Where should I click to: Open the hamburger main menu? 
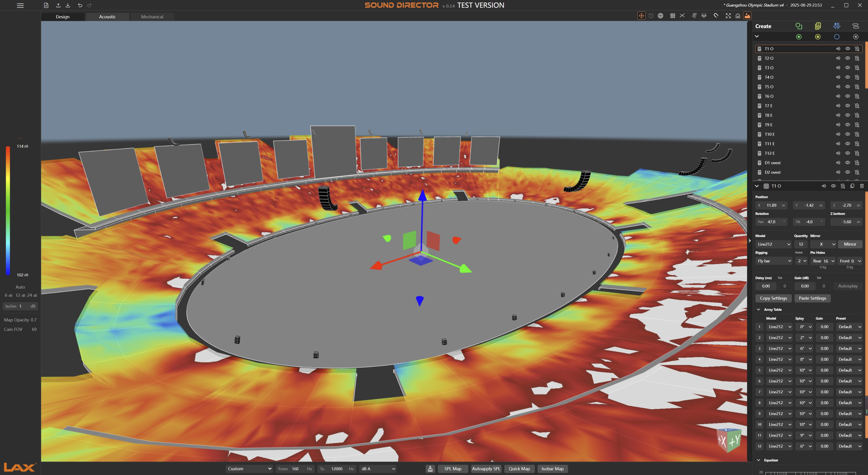[x=20, y=5]
